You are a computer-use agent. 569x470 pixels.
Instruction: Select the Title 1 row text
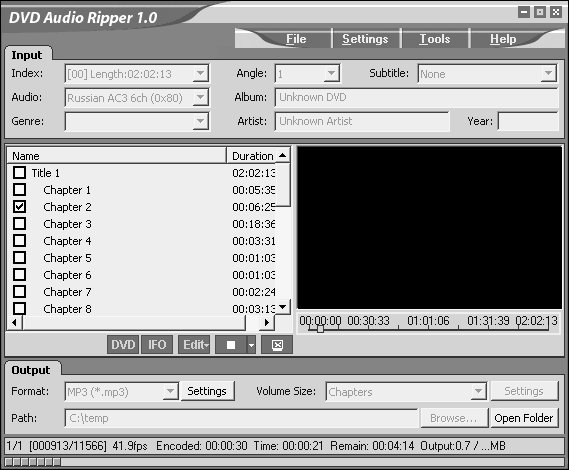tap(45, 173)
